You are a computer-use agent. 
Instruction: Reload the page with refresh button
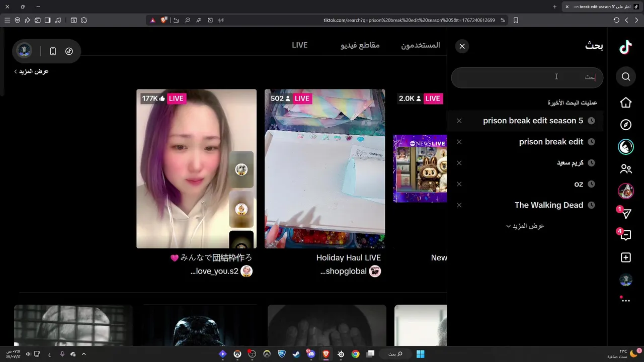pyautogui.click(x=616, y=20)
